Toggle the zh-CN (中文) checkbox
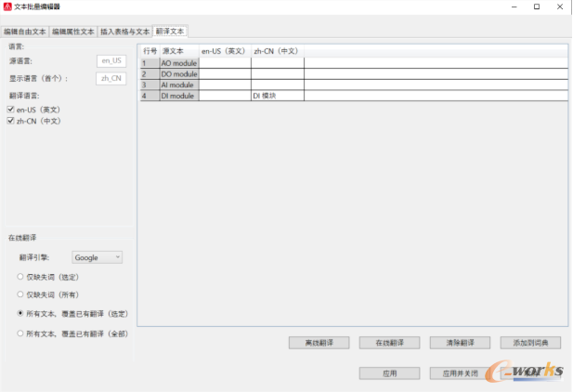The width and height of the screenshot is (573, 392). click(x=10, y=121)
